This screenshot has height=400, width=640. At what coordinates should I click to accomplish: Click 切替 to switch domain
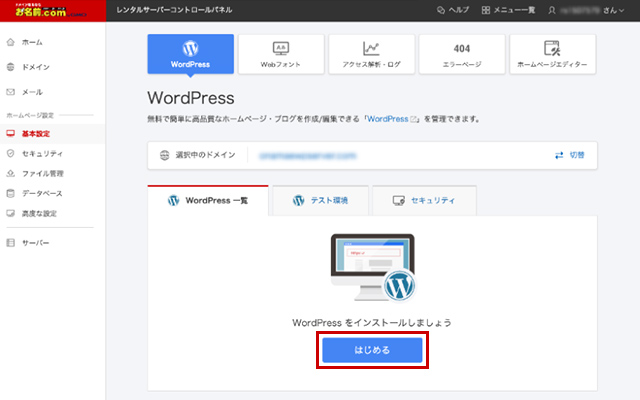pyautogui.click(x=577, y=155)
